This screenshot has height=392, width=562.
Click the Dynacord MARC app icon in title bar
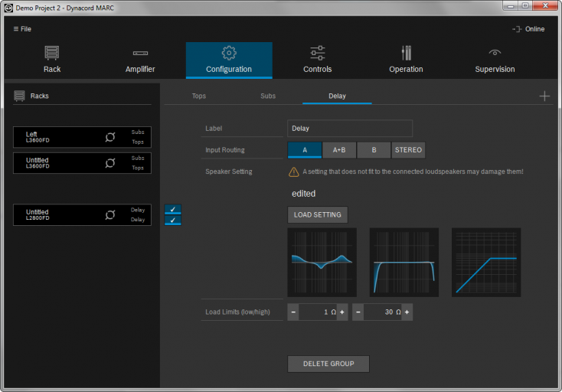8,8
